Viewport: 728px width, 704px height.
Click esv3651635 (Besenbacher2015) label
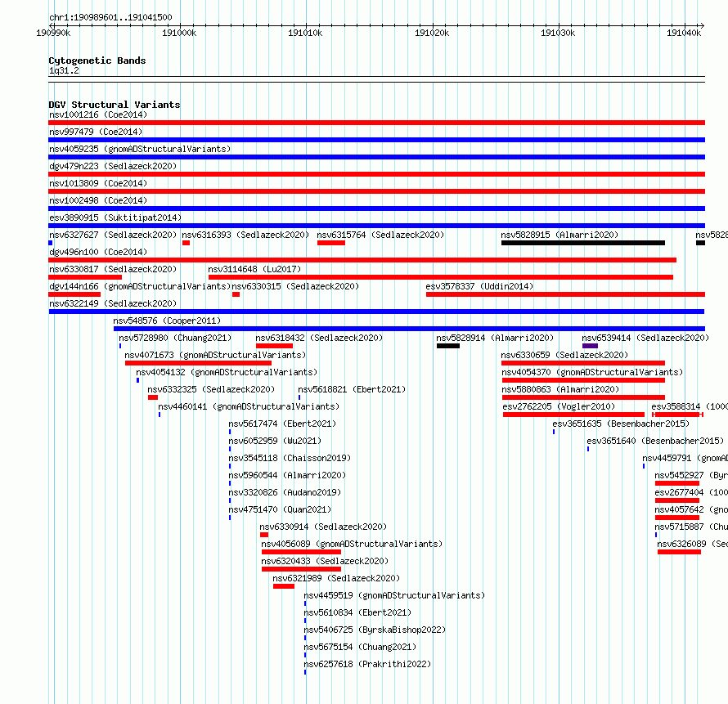pyautogui.click(x=621, y=424)
